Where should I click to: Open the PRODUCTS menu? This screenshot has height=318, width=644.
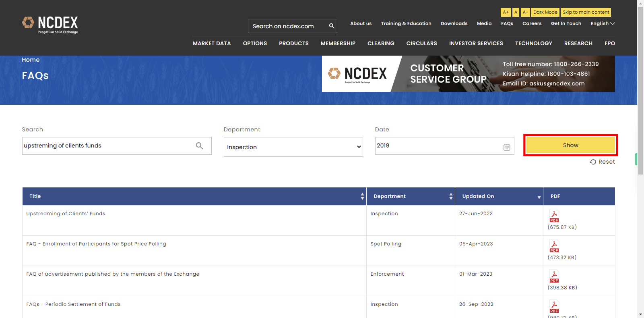tap(294, 44)
